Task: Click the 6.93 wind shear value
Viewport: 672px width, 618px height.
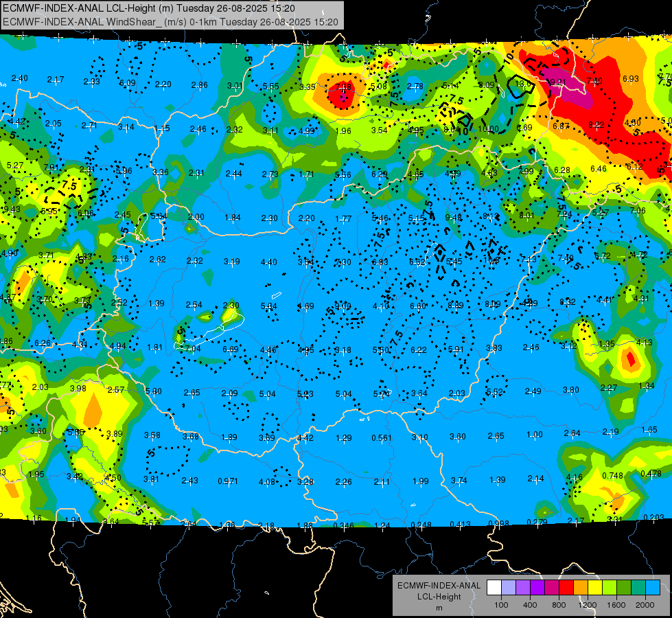Action: tap(630, 78)
